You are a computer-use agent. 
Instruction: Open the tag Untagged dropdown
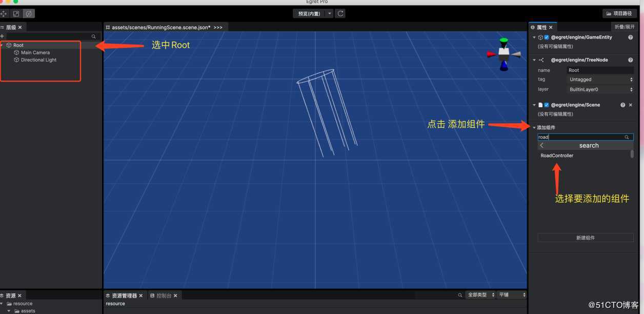click(x=600, y=80)
